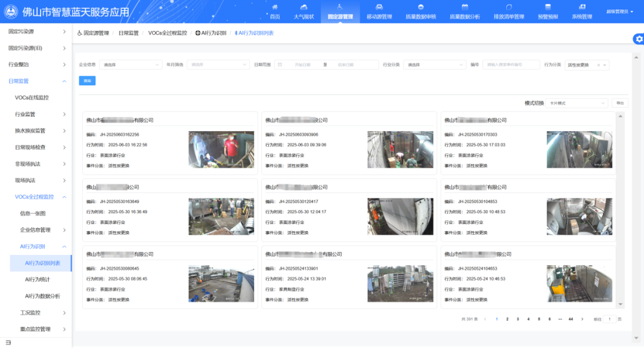Collapse the 日常监管 sidebar section
This screenshot has height=348, width=644.
(x=36, y=80)
